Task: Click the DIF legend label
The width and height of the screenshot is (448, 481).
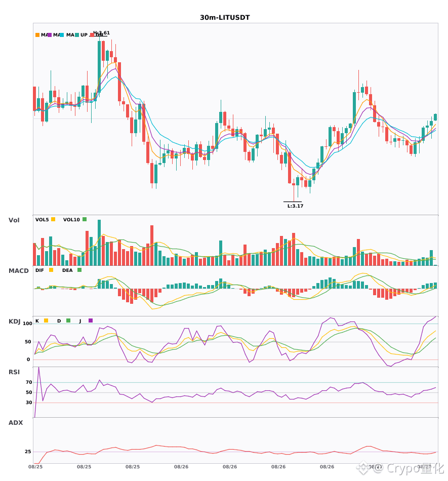Action: pyautogui.click(x=39, y=270)
